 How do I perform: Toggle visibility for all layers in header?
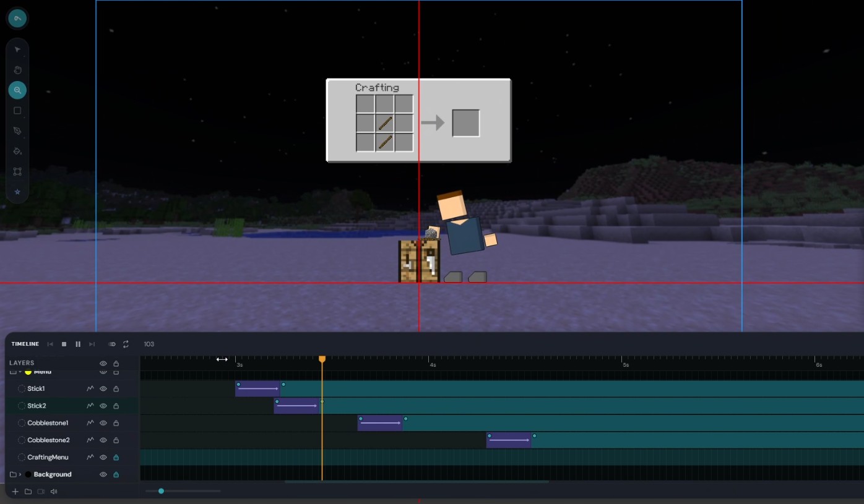tap(103, 364)
